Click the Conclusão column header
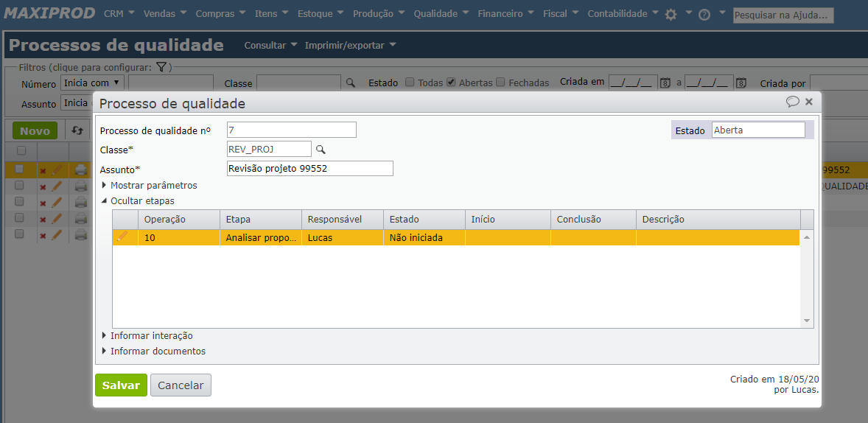This screenshot has width=868, height=423. [x=593, y=220]
